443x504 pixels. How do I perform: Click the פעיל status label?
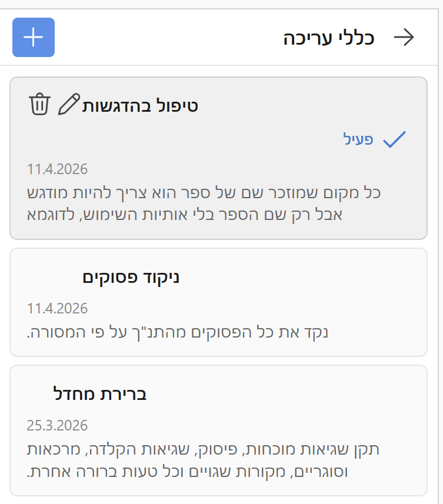point(358,139)
